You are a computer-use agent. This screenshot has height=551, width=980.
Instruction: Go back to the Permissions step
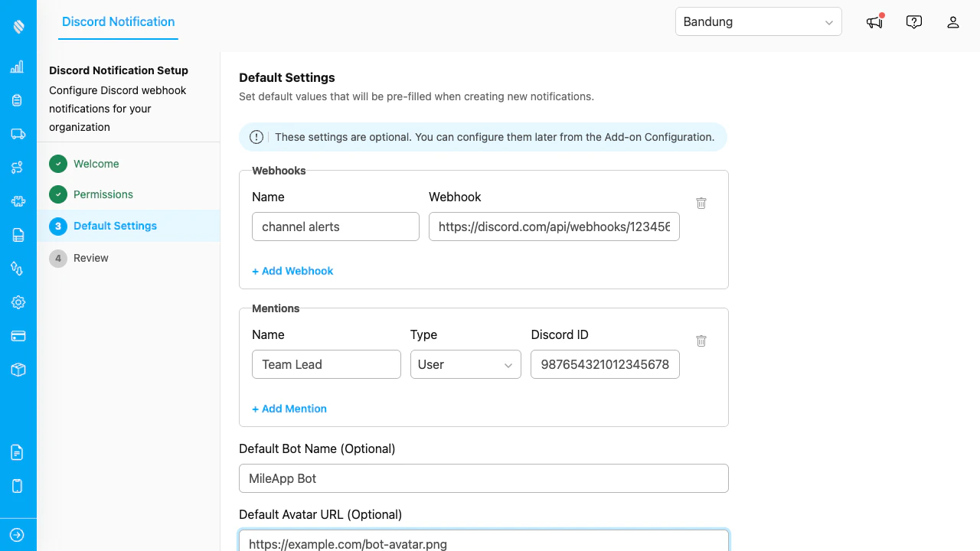click(103, 194)
